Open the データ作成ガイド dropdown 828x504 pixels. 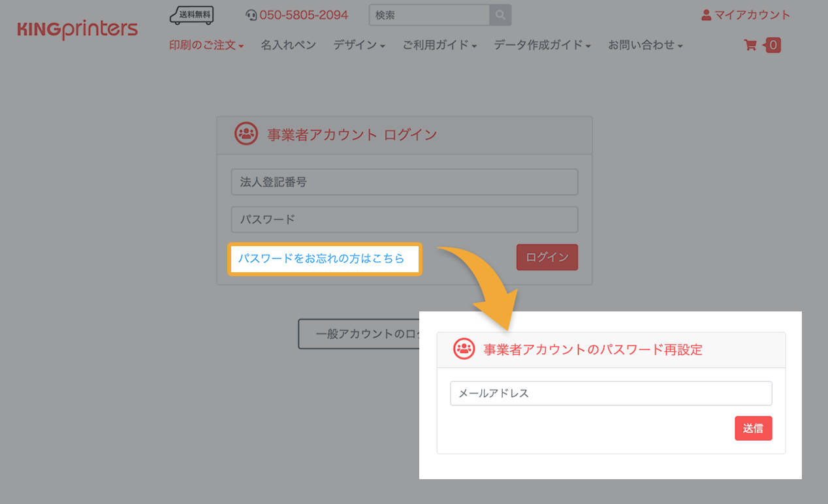(542, 45)
